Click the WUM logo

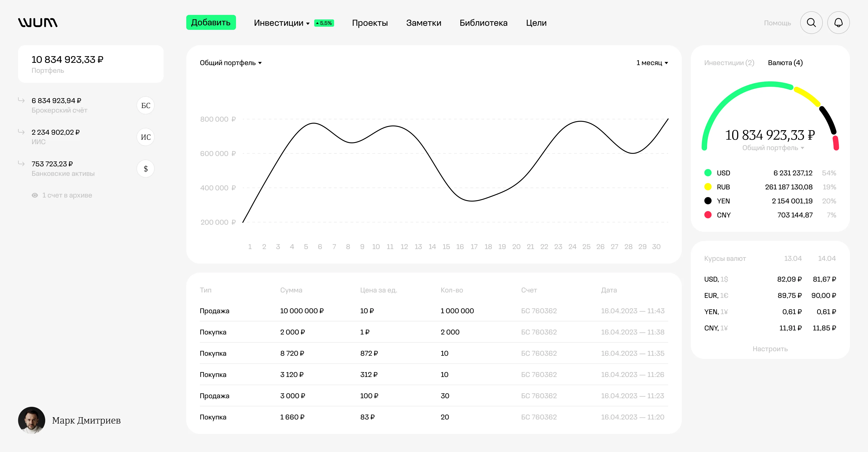point(38,23)
